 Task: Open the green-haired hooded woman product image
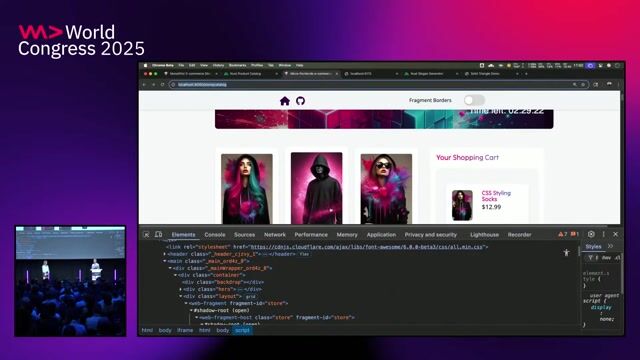tap(247, 189)
